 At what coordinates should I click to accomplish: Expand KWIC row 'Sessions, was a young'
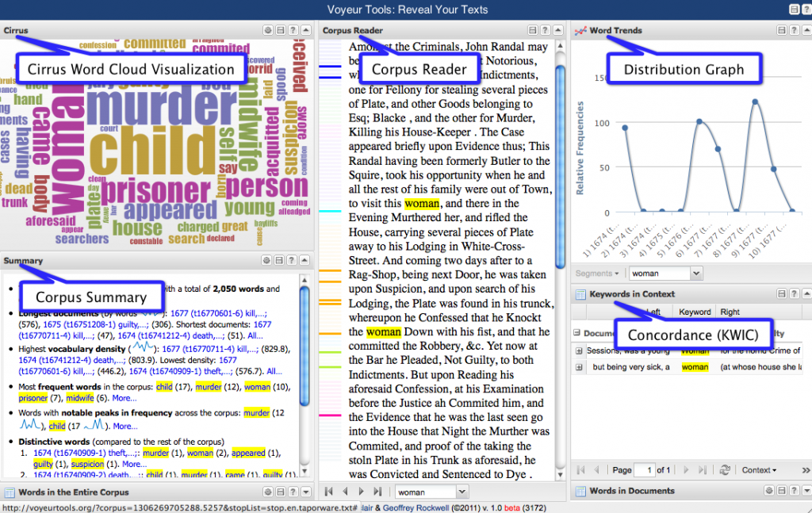(x=579, y=351)
